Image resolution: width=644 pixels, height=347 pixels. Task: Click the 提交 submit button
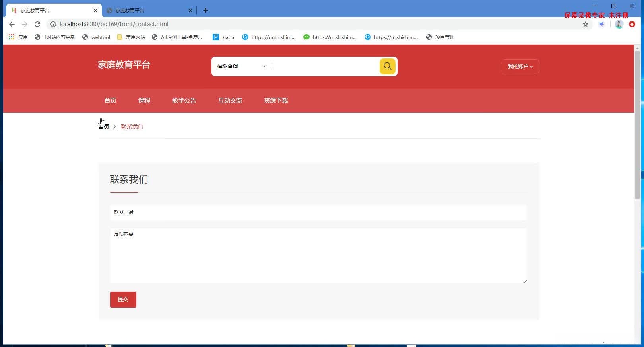point(123,300)
